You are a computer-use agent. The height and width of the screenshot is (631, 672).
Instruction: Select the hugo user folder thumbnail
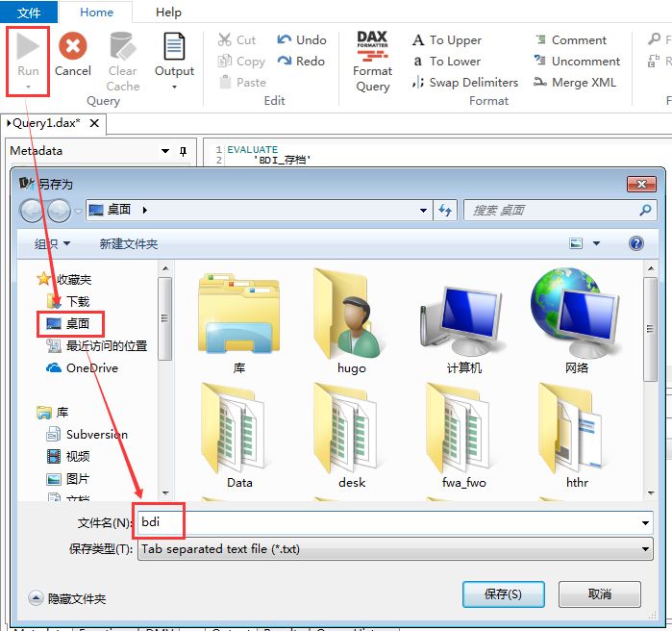pos(352,322)
